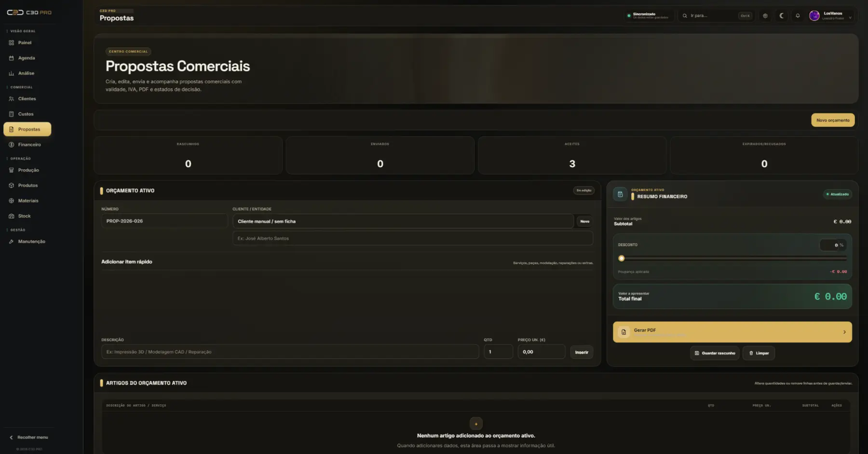The image size is (868, 454).
Task: Click the ARTIGOS DO ORÇAMENTO ATIVO heading
Action: [146, 383]
